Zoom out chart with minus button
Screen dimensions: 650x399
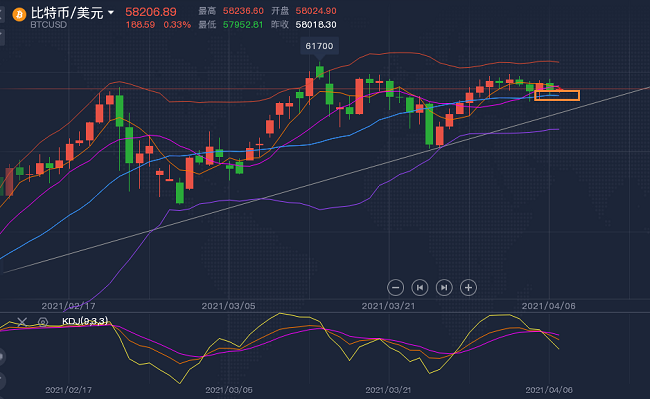click(395, 288)
